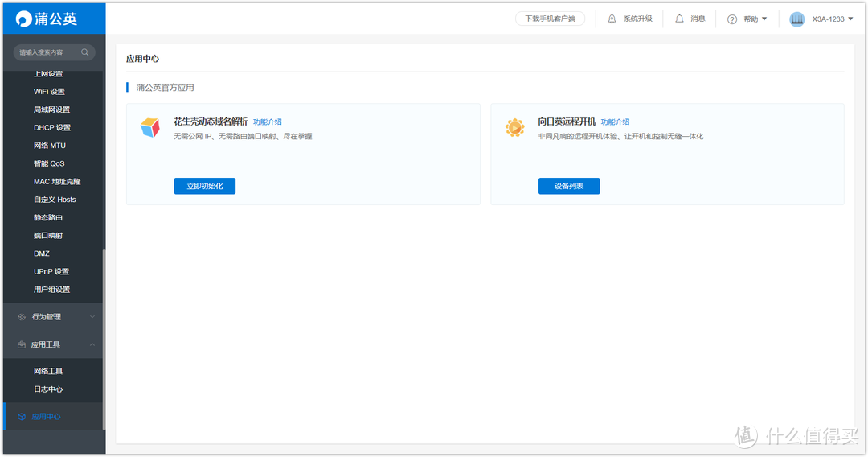Click the 帮助 question mark icon
Viewport: 868px width, 457px height.
click(732, 19)
